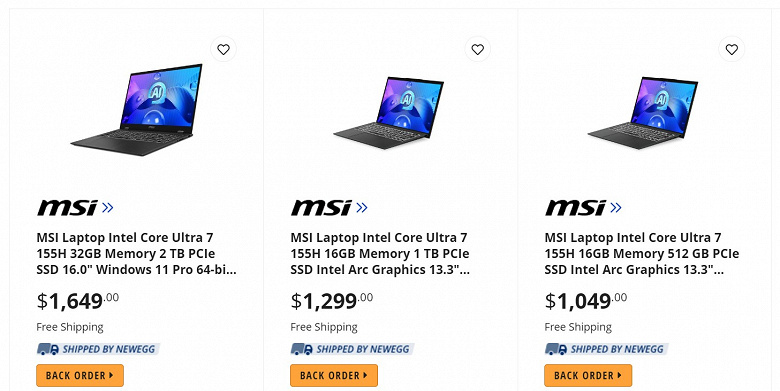Viewport: 780px width, 391px height.
Task: Open 32GB Memory 2 TB laptop title
Action: point(136,254)
